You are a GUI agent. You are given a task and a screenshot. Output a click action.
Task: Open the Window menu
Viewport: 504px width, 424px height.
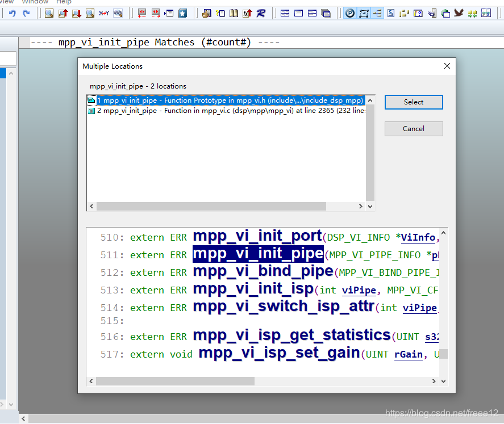35,2
